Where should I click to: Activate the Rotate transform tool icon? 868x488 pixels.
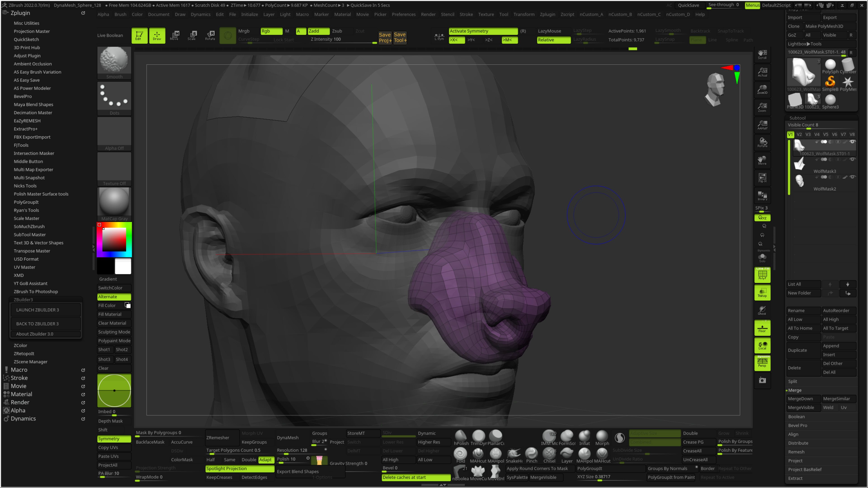point(210,35)
